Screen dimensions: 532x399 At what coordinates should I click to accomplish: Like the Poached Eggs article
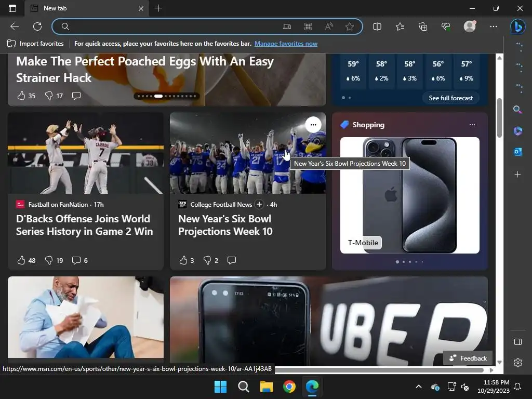pyautogui.click(x=21, y=96)
